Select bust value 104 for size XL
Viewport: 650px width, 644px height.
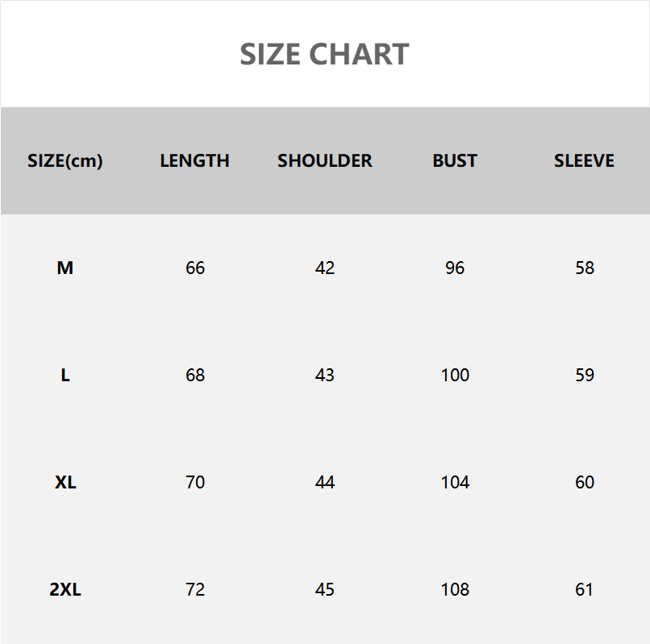(x=455, y=482)
